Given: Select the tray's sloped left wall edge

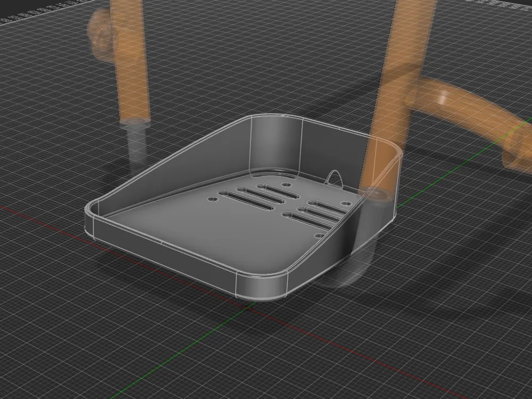Looking at the screenshot, I should [x=170, y=160].
